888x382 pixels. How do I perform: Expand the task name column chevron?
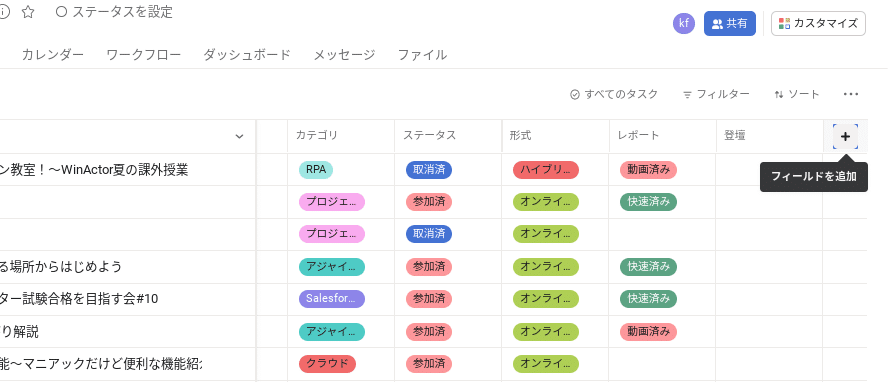(239, 136)
